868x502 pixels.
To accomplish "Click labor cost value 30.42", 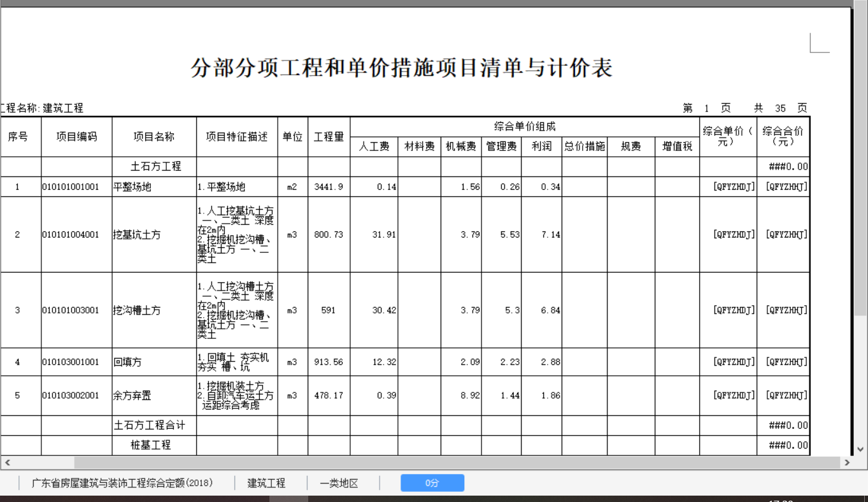I will click(384, 310).
